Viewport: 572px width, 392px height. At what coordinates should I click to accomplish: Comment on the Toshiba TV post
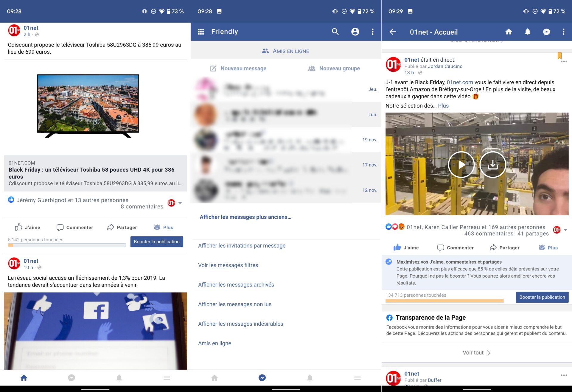(75, 227)
